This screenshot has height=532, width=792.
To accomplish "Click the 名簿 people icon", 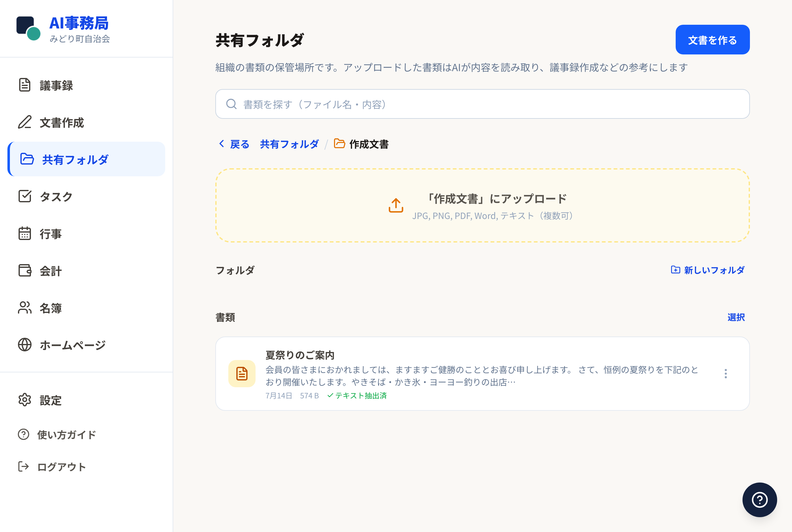I will click(x=24, y=307).
